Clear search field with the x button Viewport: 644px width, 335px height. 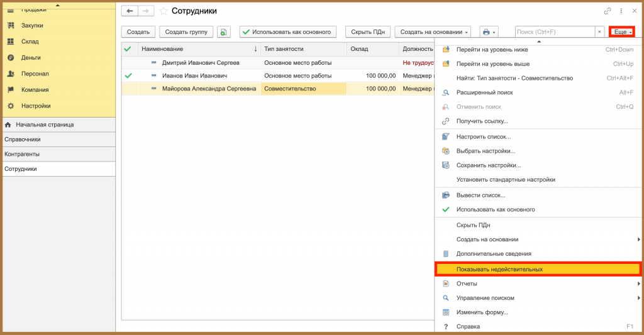click(599, 32)
